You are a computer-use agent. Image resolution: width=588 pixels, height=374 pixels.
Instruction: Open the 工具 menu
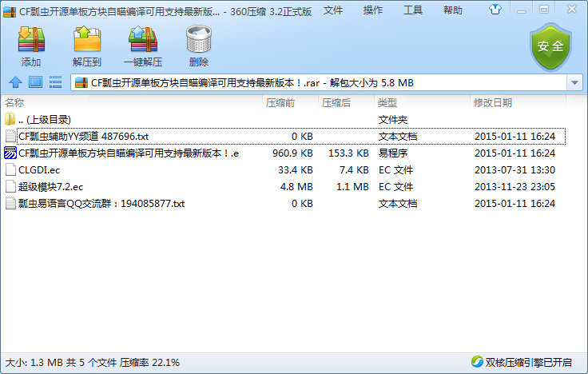click(x=413, y=10)
